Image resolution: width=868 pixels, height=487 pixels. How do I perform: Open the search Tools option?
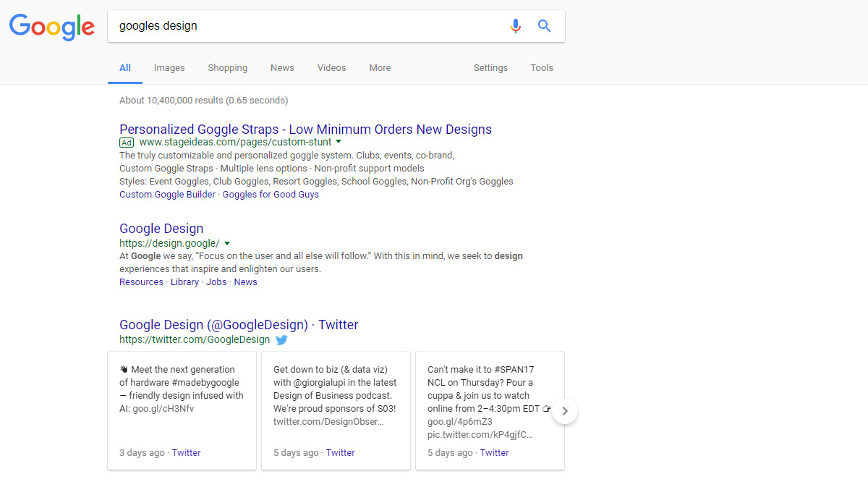coord(542,68)
